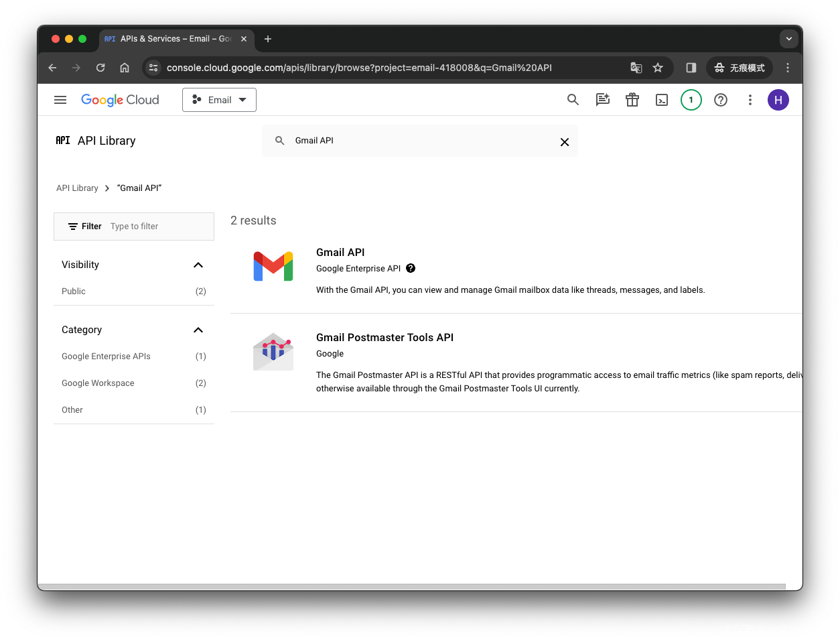Screen dimensions: 840x640
Task: Go to API Library breadcrumb link
Action: tap(77, 188)
